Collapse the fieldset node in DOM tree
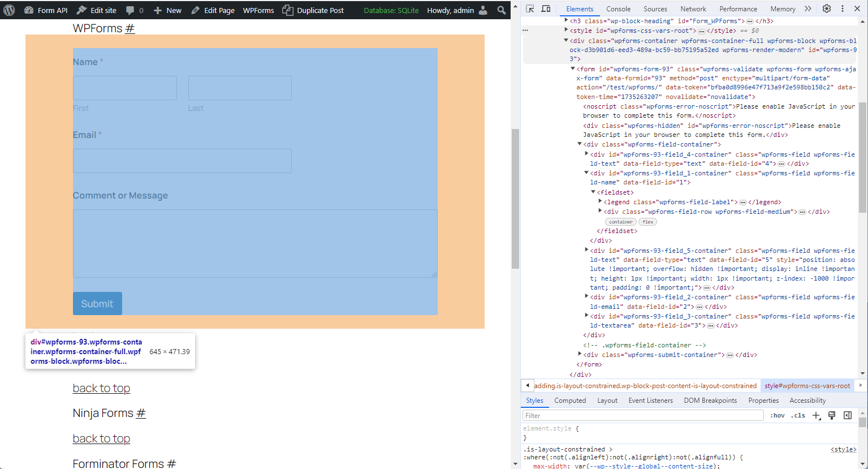 [593, 192]
